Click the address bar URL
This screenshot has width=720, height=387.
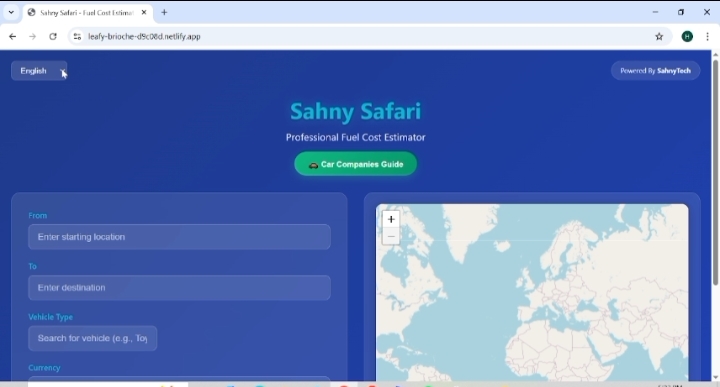pyautogui.click(x=144, y=36)
